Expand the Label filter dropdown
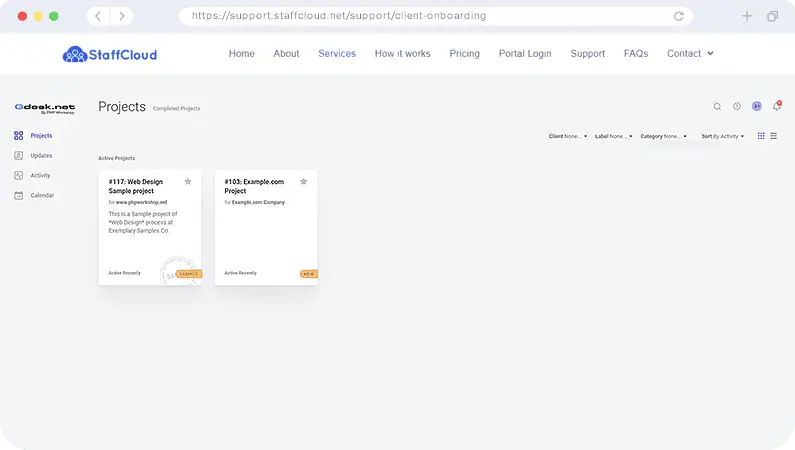Viewport: 795px width, 450px height. [x=613, y=136]
